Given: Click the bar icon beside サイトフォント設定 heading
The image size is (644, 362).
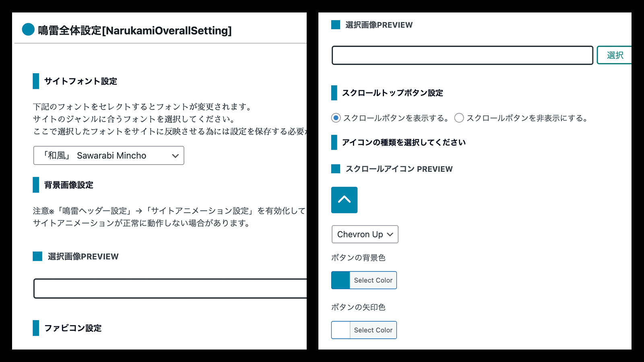Looking at the screenshot, I should pos(35,82).
